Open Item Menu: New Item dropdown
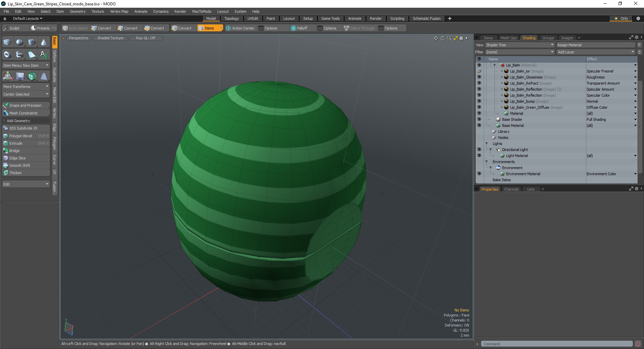Viewport: 644px width, 349px height. coord(26,65)
